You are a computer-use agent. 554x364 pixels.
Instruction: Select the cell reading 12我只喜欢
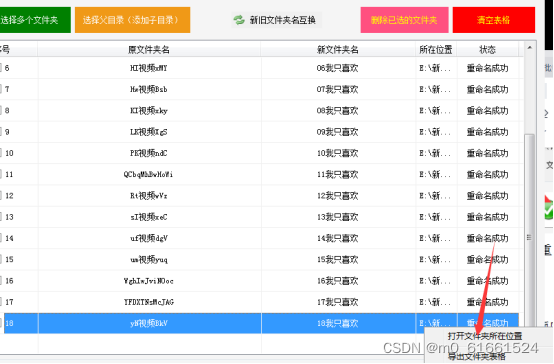(337, 195)
